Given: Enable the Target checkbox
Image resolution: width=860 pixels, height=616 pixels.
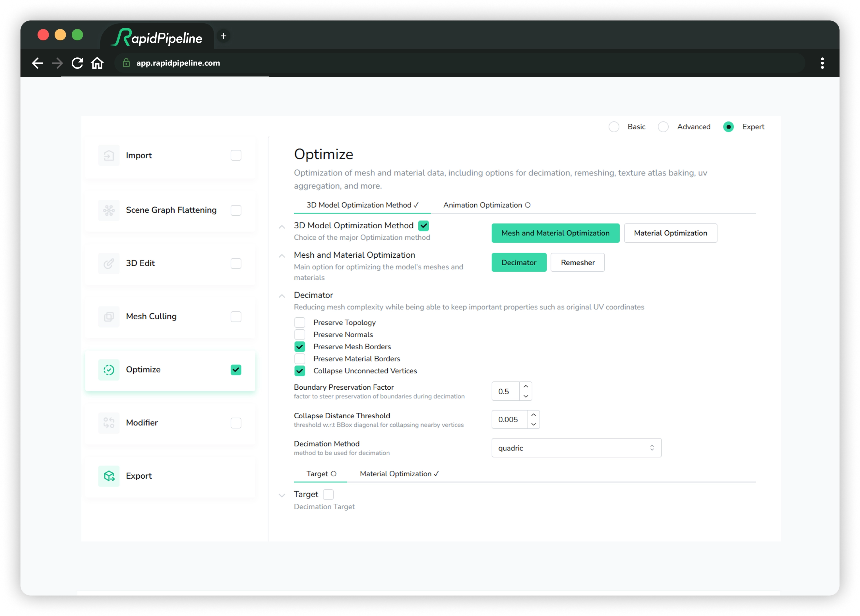Looking at the screenshot, I should pos(328,495).
